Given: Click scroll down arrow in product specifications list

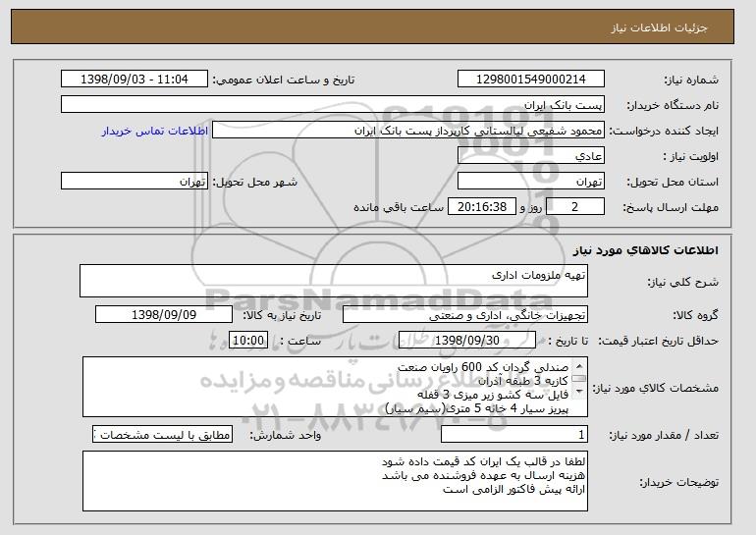Looking at the screenshot, I should pyautogui.click(x=579, y=392).
